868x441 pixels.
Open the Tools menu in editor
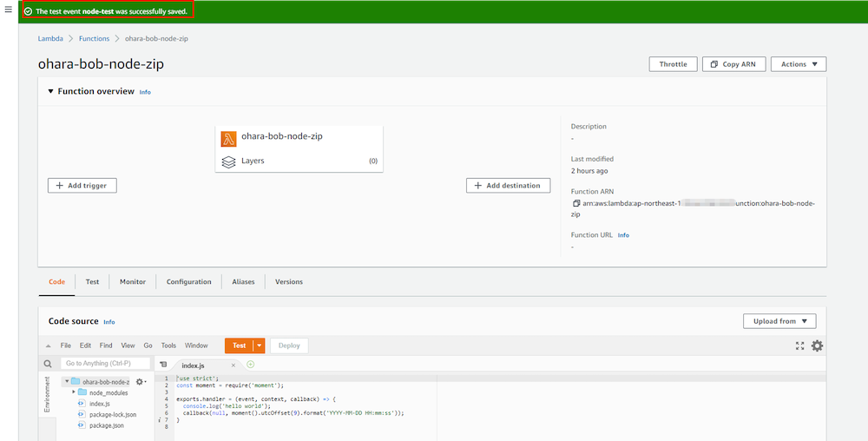pyautogui.click(x=168, y=346)
